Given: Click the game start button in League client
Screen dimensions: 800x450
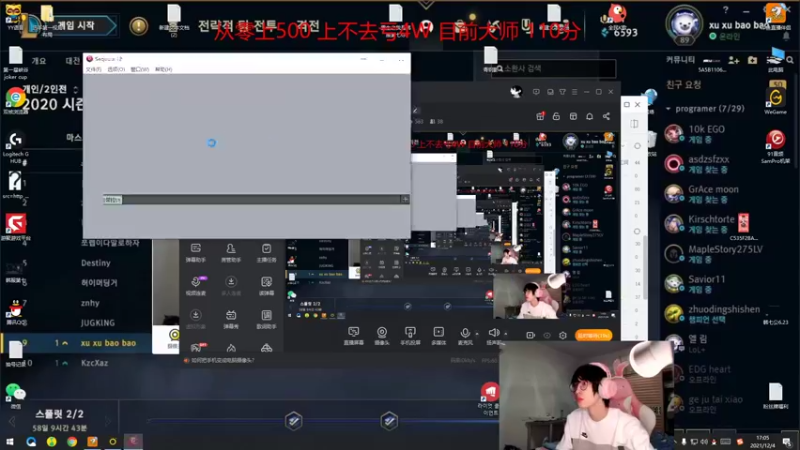Looking at the screenshot, I should click(x=76, y=26).
